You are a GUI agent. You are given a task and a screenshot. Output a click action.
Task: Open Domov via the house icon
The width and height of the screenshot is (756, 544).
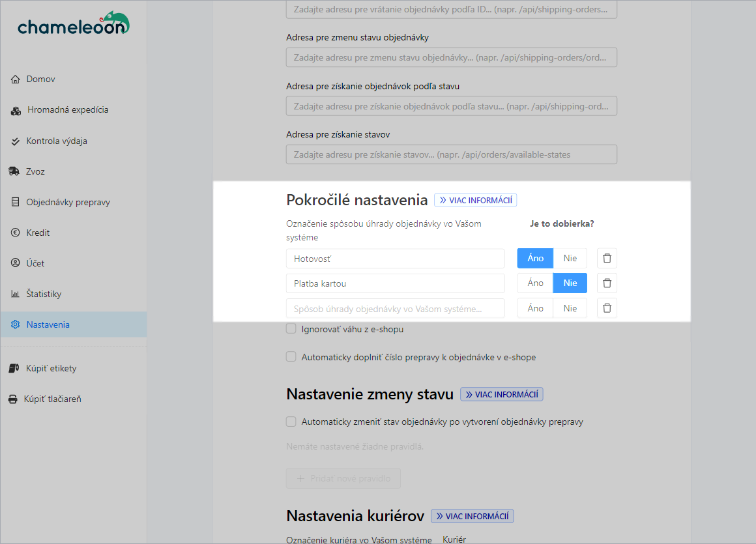point(16,79)
